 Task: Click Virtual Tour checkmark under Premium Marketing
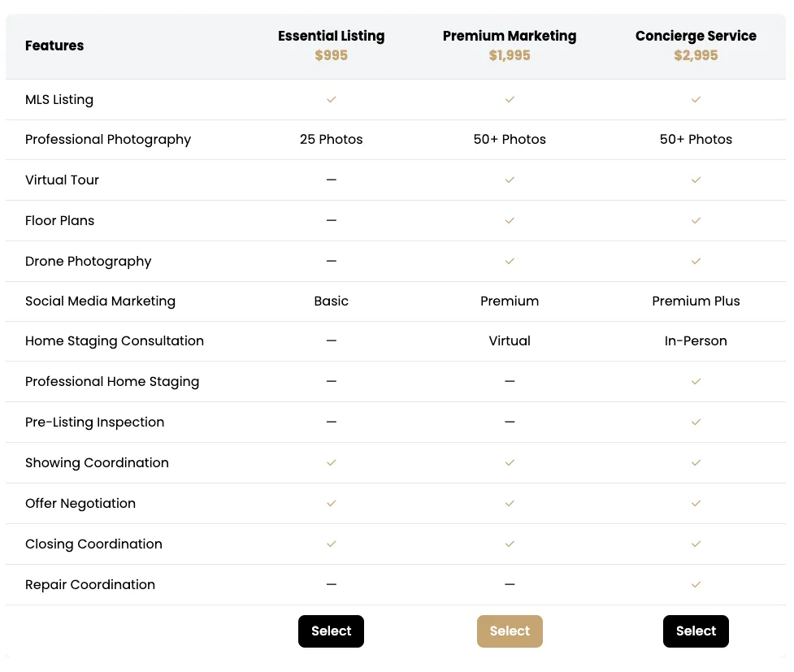pos(510,180)
